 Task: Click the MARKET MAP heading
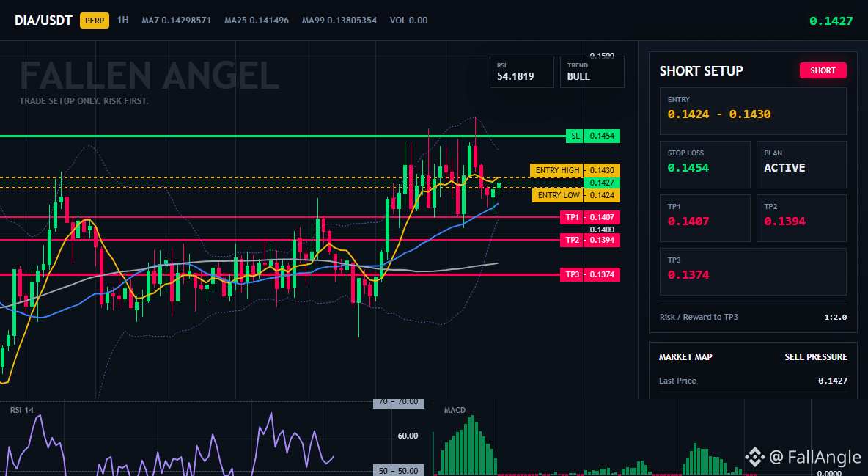tap(685, 357)
